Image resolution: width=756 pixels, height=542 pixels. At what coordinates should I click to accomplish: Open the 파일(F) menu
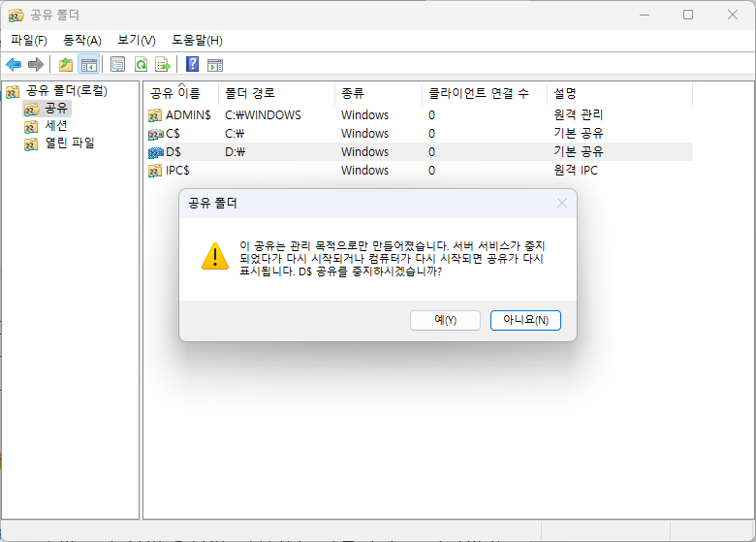[29, 41]
